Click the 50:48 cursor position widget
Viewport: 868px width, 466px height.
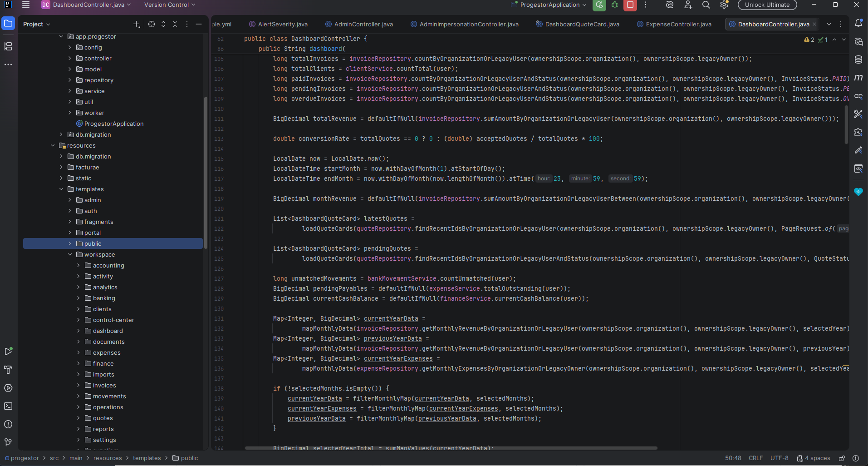733,458
